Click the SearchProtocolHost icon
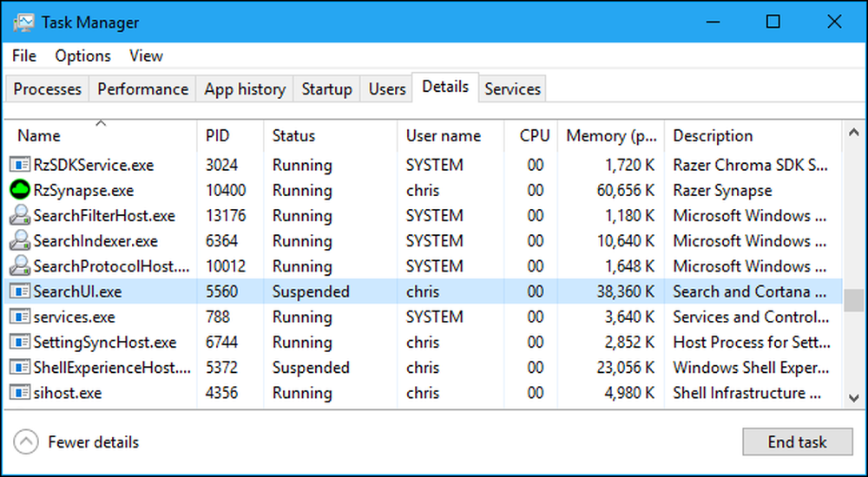This screenshot has height=477, width=868. [x=20, y=266]
